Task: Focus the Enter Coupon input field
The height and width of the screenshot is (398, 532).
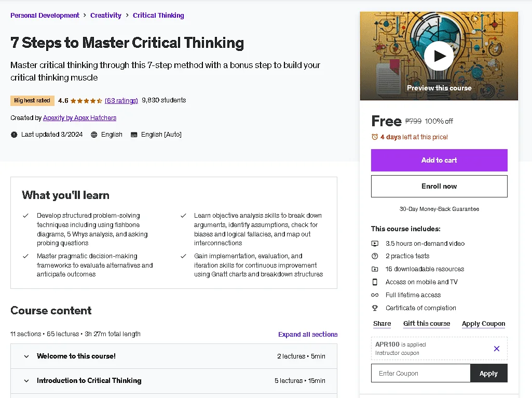Action: (421, 373)
